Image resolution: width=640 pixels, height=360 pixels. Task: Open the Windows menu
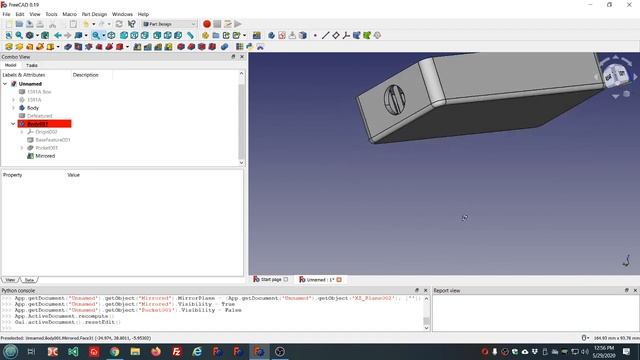(x=122, y=14)
